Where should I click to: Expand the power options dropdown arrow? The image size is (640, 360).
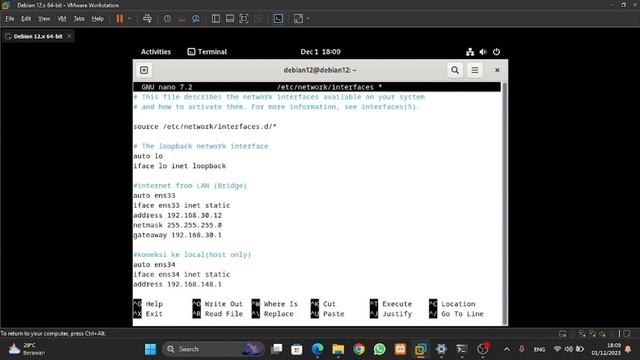129,18
